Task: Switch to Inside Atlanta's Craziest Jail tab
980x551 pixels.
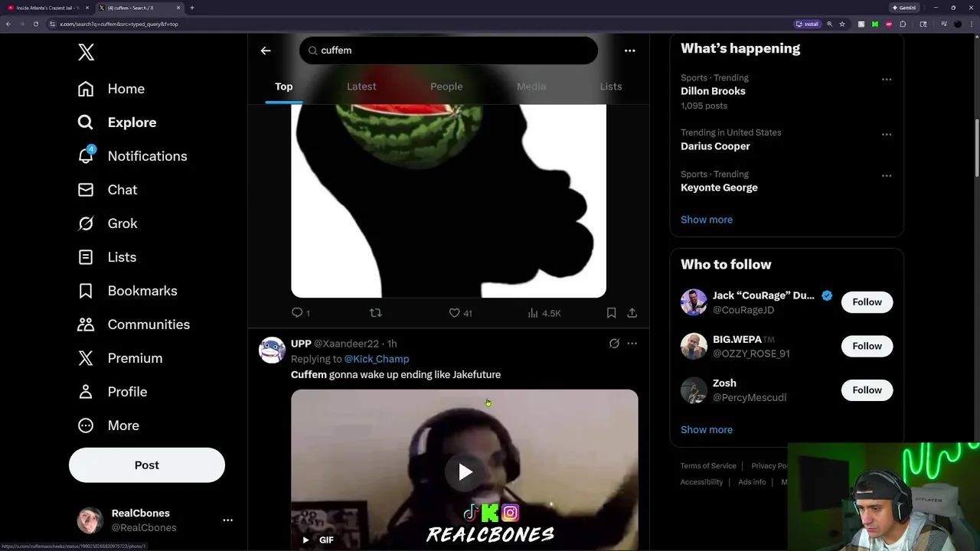Action: [48, 8]
